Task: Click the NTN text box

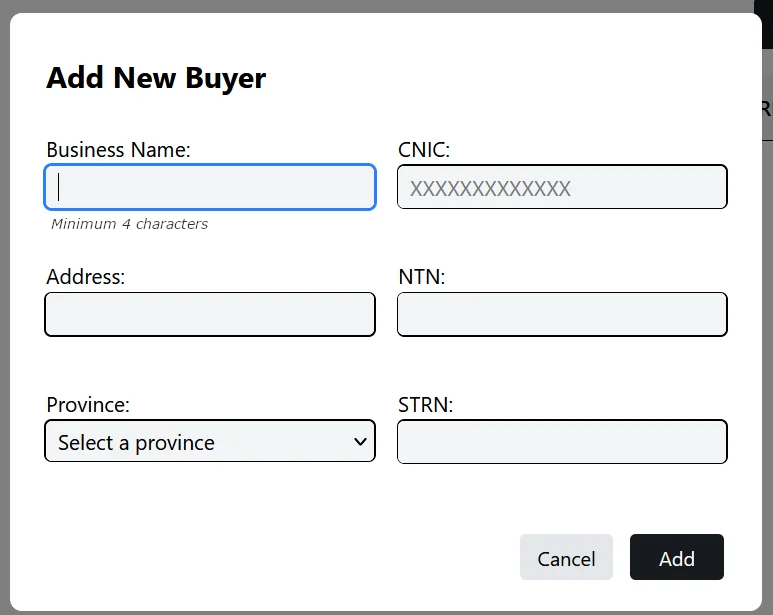Action: [x=562, y=314]
